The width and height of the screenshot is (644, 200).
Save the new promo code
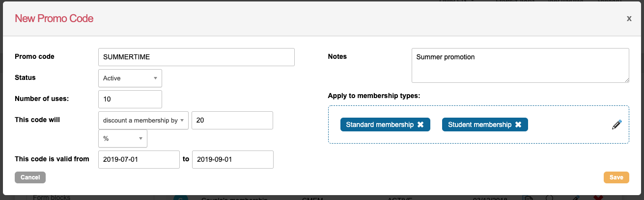point(616,177)
